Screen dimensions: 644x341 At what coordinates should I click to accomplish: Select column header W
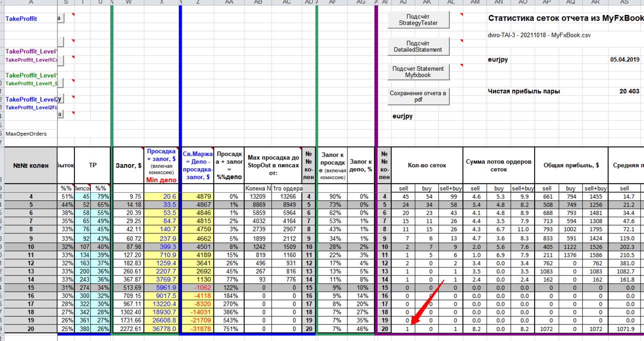[129, 2]
